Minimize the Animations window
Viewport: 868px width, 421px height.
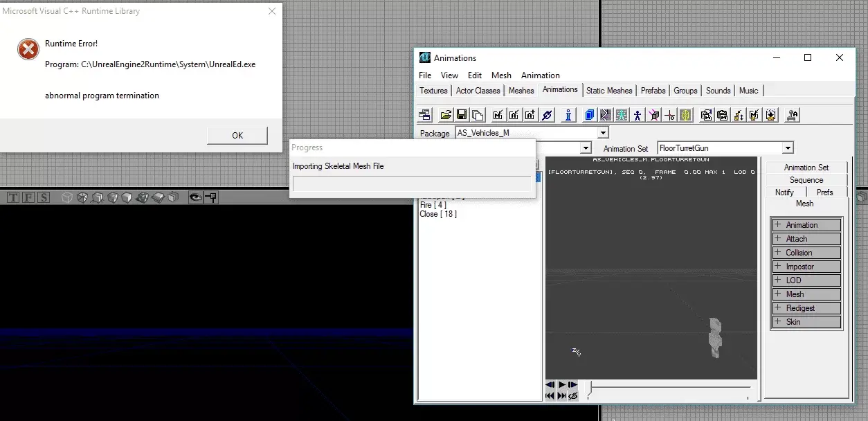[x=776, y=58]
